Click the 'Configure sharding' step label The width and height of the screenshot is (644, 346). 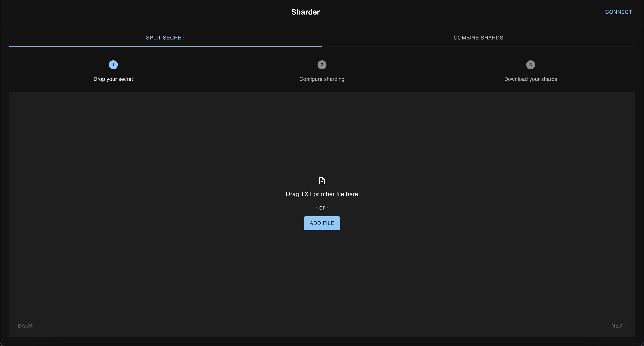coord(322,79)
